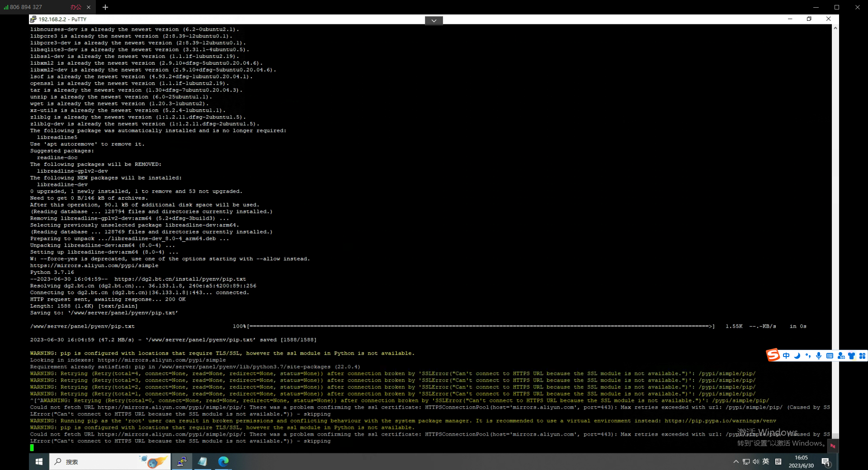This screenshot has height=470, width=868.
Task: Open the taskbar IME mode indicator 英
Action: [x=765, y=461]
